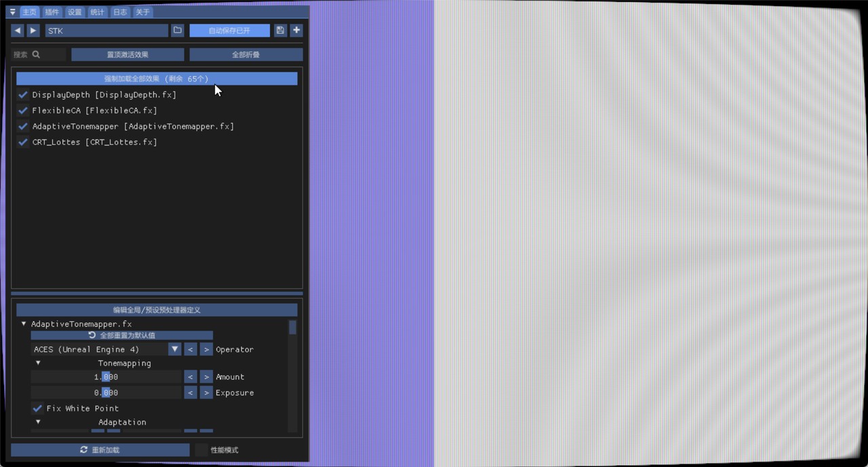Uncheck Fix White Point
The image size is (868, 467).
37,409
